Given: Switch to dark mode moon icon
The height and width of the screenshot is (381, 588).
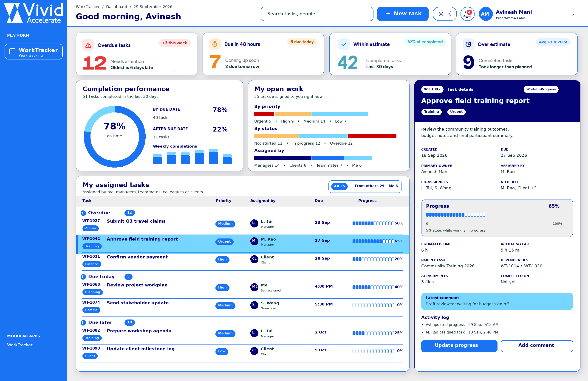Looking at the screenshot, I should coord(450,14).
